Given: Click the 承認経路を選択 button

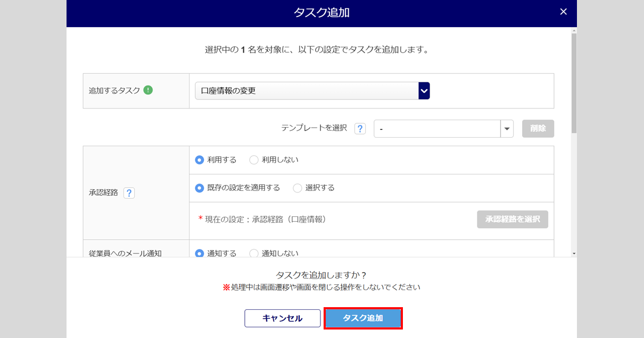Looking at the screenshot, I should pyautogui.click(x=512, y=219).
